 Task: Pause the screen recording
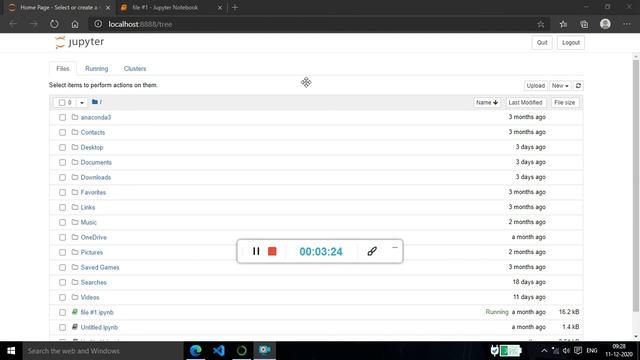256,251
